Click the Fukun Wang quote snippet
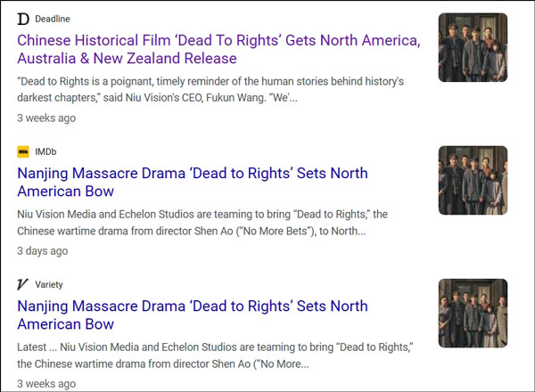 pos(205,88)
